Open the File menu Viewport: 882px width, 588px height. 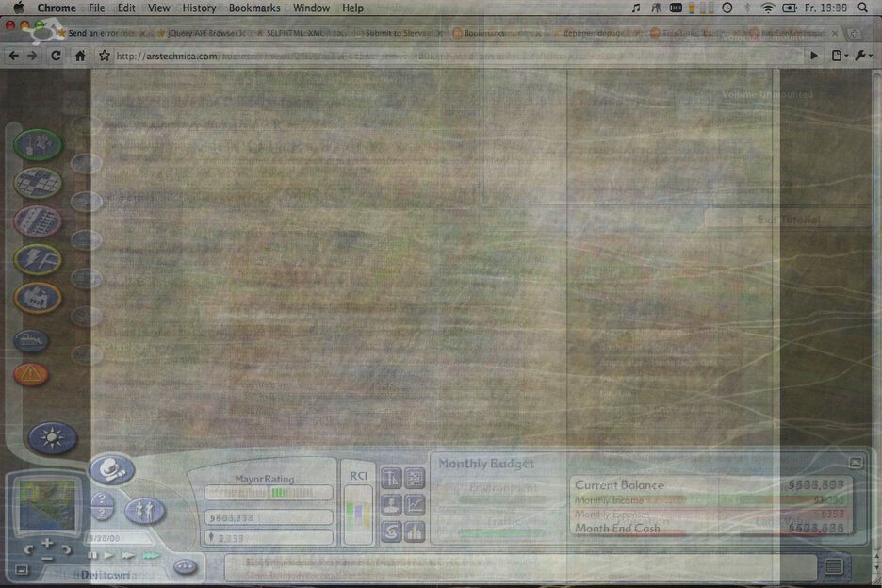click(97, 8)
